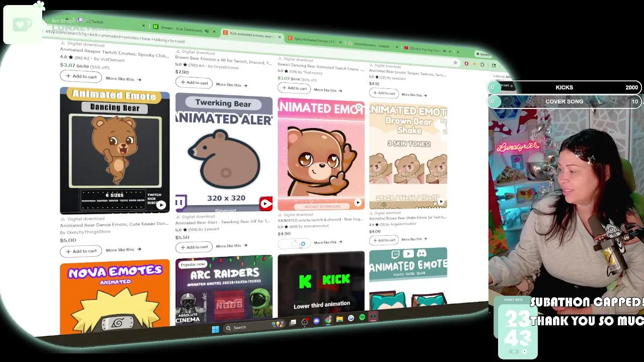Open Discord from the taskbar
This screenshot has height=362, width=644.
[316, 321]
